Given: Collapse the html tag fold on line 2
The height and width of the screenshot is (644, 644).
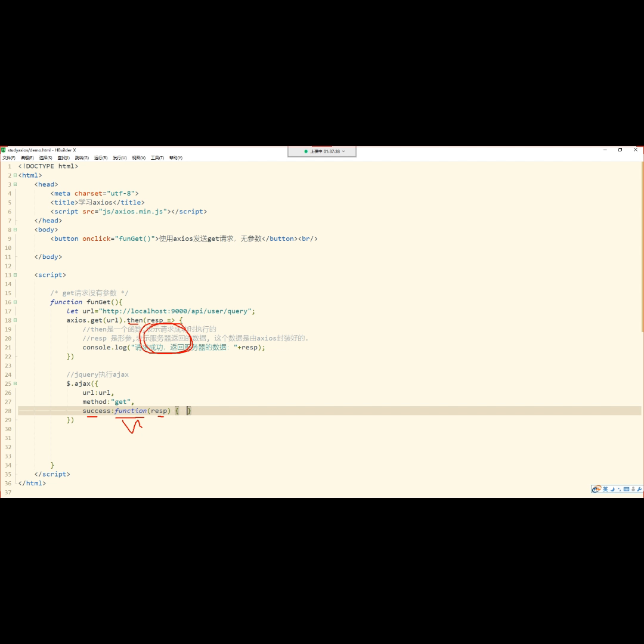Looking at the screenshot, I should coord(15,175).
